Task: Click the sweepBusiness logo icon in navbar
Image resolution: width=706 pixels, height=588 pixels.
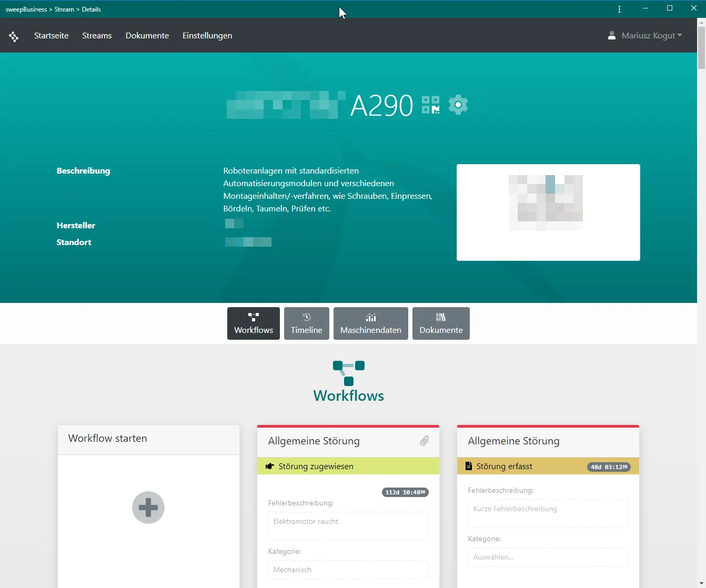Action: click(x=14, y=36)
